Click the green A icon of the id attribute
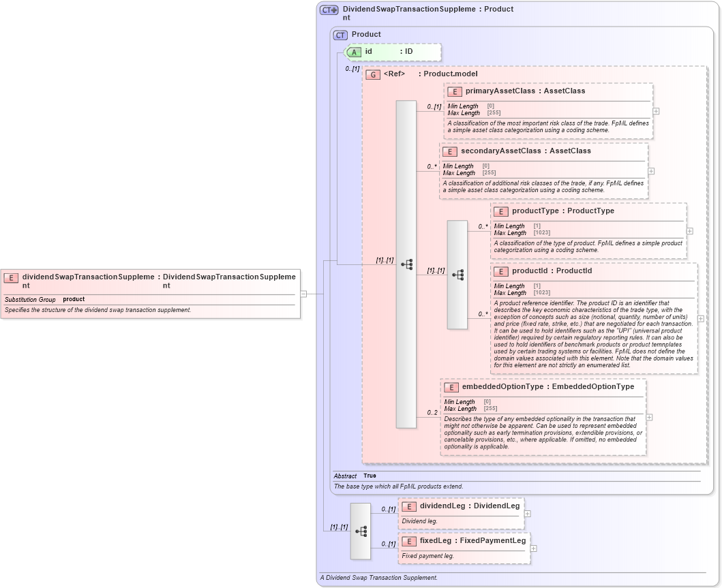This screenshot has height=588, width=722. pos(355,51)
